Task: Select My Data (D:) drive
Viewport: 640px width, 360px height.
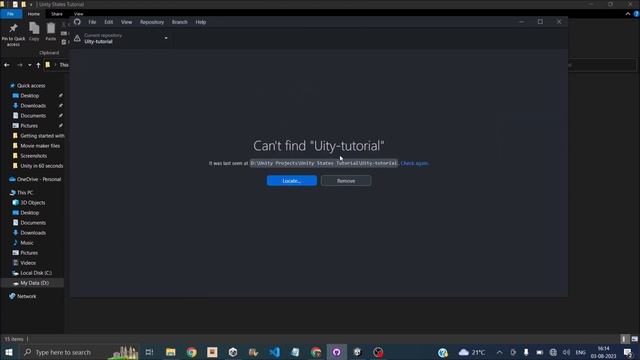Action: pos(34,283)
